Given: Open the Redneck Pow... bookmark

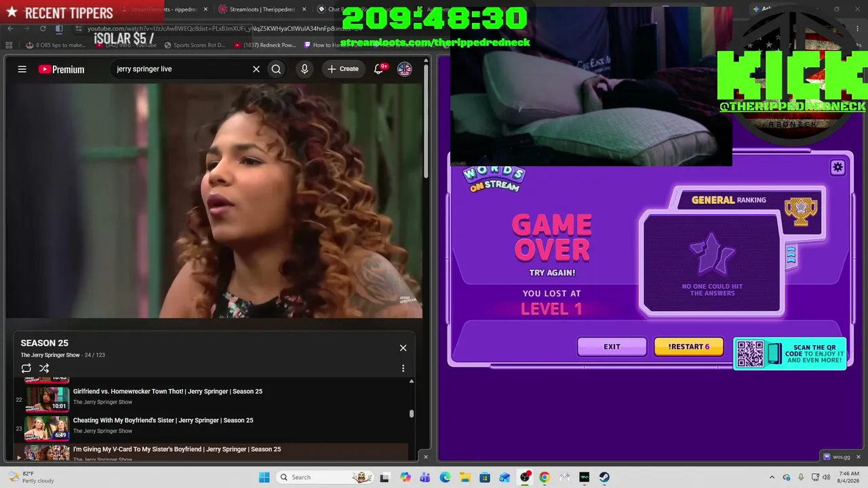Looking at the screenshot, I should [264, 45].
